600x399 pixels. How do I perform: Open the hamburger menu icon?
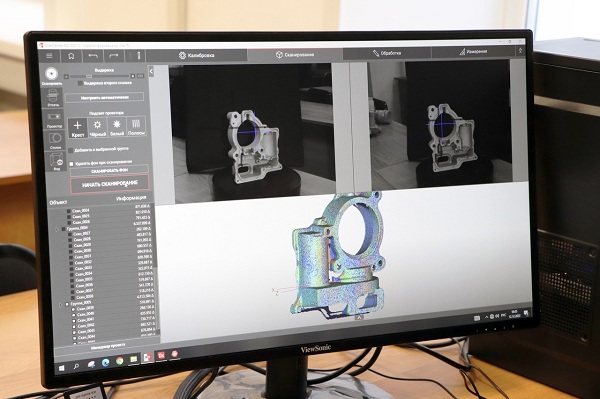tap(49, 56)
